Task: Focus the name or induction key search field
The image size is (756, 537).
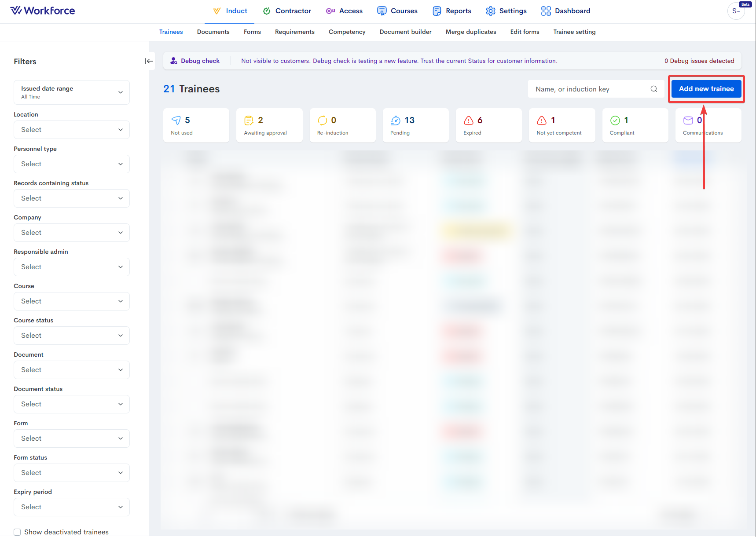Action: click(589, 89)
